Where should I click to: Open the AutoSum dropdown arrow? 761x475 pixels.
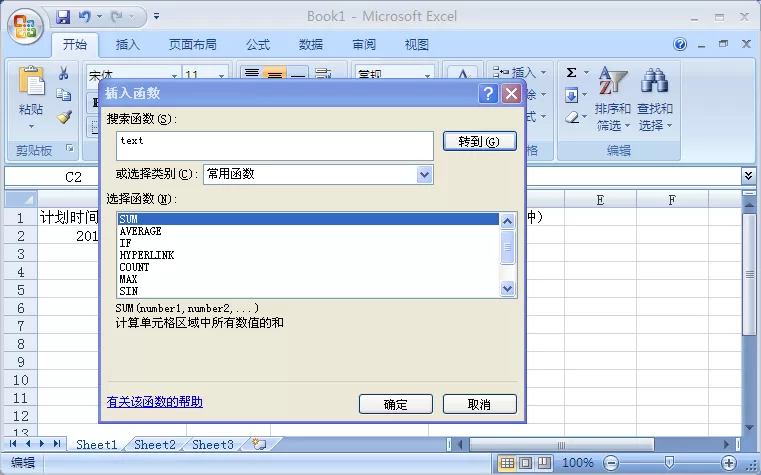(586, 73)
